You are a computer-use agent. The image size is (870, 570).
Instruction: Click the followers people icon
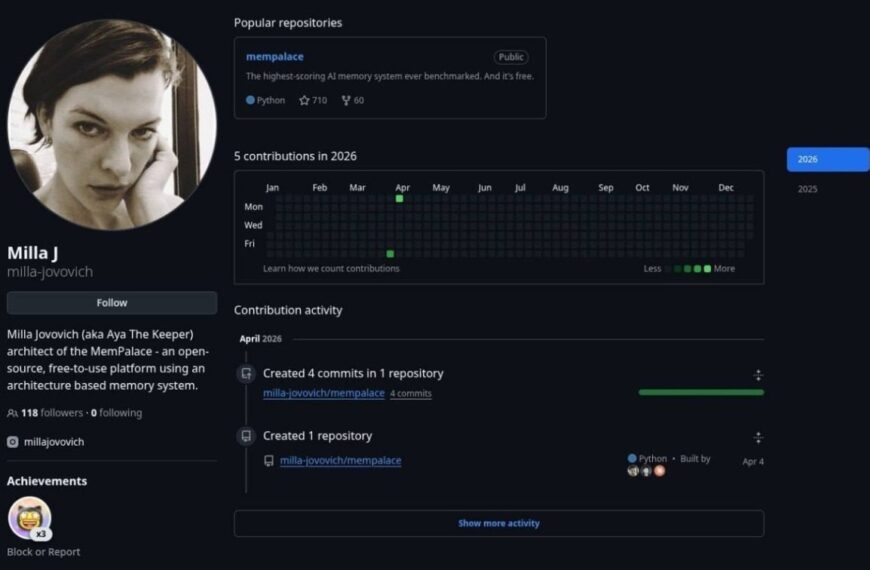[12, 413]
